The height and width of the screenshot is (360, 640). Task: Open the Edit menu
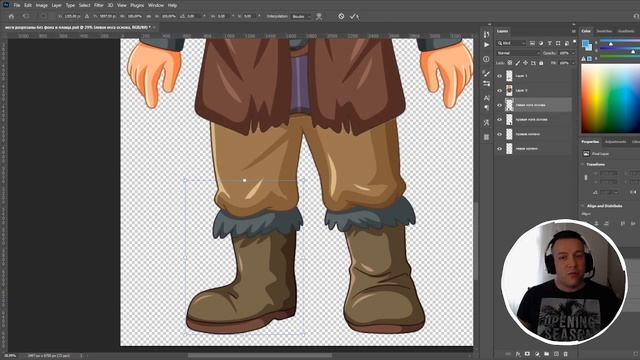coord(28,5)
